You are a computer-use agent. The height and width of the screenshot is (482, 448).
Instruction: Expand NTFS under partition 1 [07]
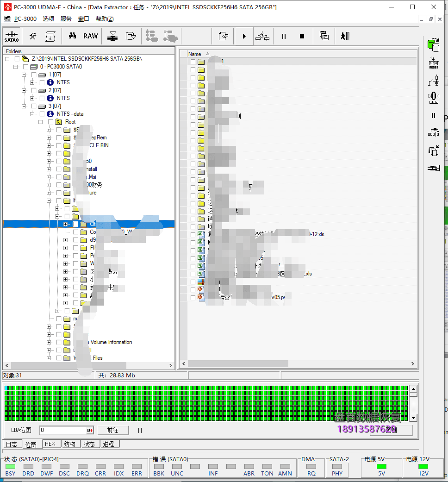click(32, 82)
